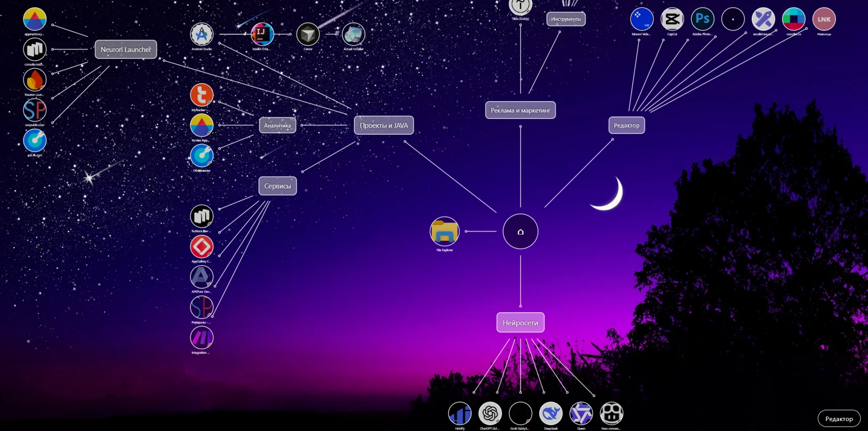Open the Tilda icon at the top

coord(520,5)
